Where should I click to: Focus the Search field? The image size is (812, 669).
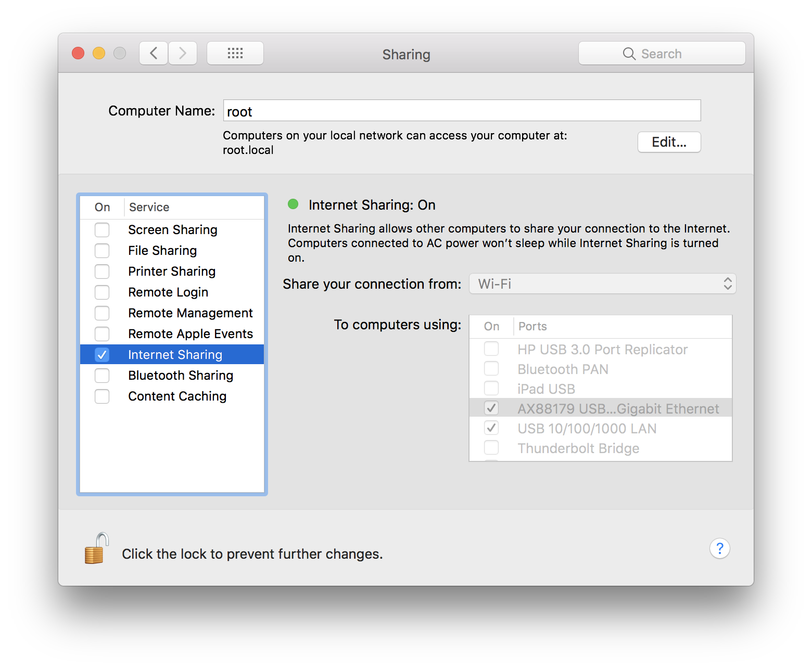click(662, 54)
